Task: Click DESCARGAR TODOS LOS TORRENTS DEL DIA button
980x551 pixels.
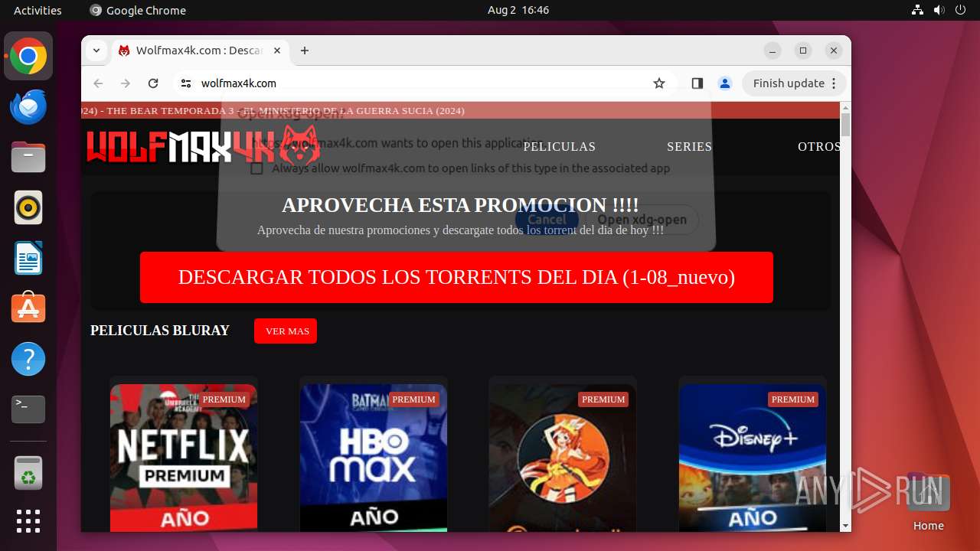Action: (x=456, y=277)
